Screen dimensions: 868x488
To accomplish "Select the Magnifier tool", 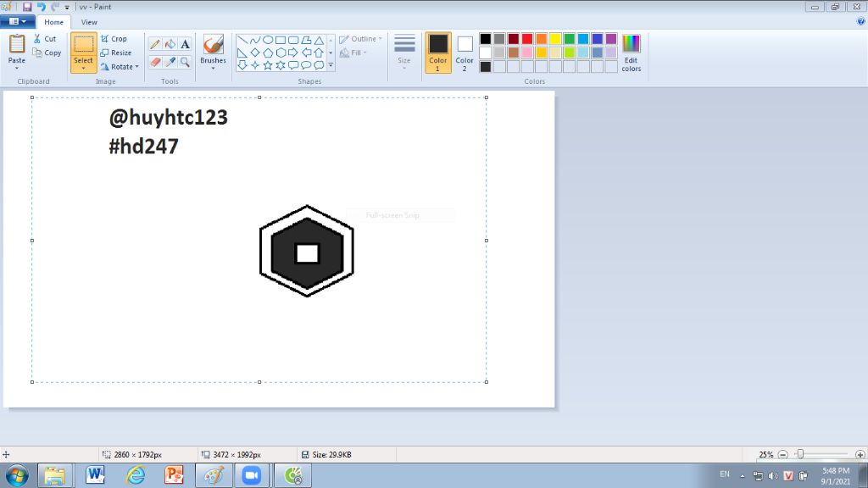I will [x=185, y=62].
